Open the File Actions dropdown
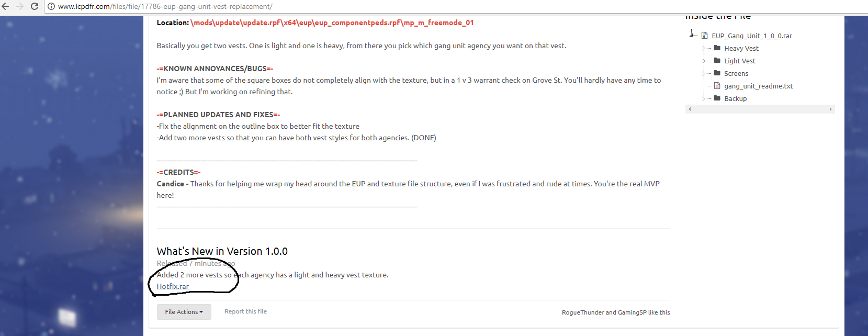The image size is (868, 336). pyautogui.click(x=184, y=312)
